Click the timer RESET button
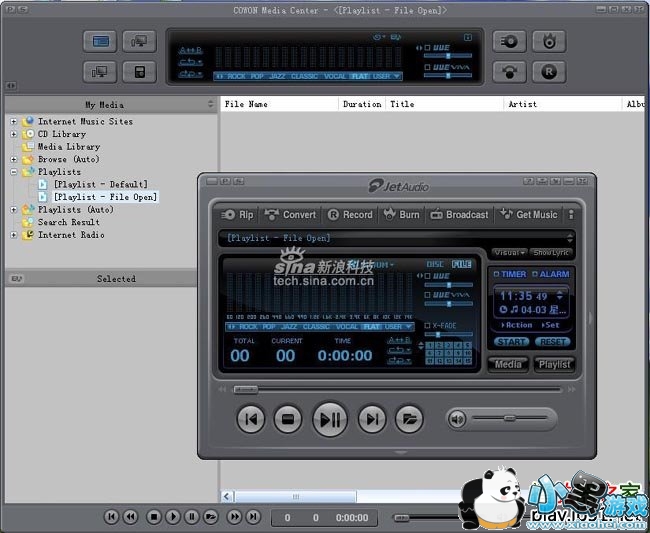Image resolution: width=650 pixels, height=533 pixels. tap(553, 342)
